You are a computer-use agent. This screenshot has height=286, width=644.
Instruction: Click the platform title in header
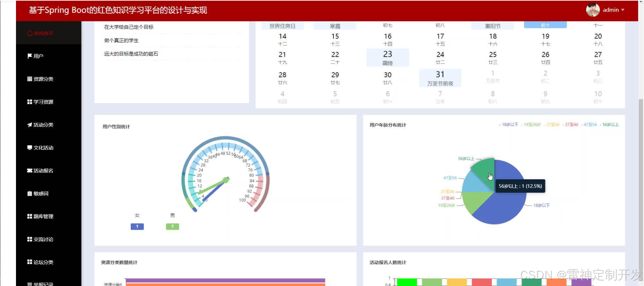point(118,10)
